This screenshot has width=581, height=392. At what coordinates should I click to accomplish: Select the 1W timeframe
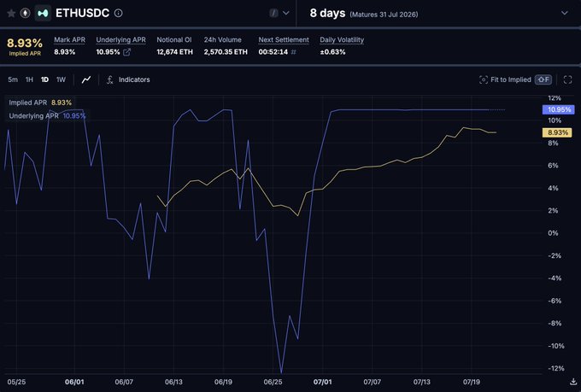point(61,79)
